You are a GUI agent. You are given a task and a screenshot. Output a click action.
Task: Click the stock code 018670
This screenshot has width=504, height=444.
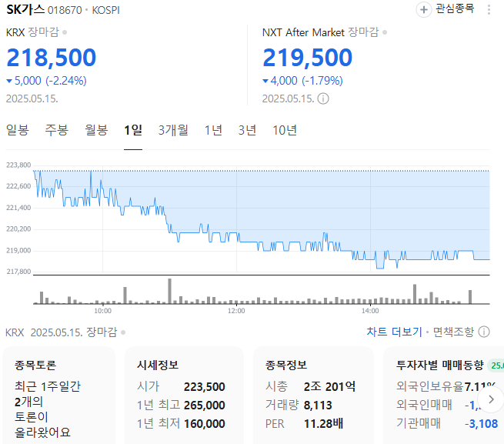tap(65, 10)
